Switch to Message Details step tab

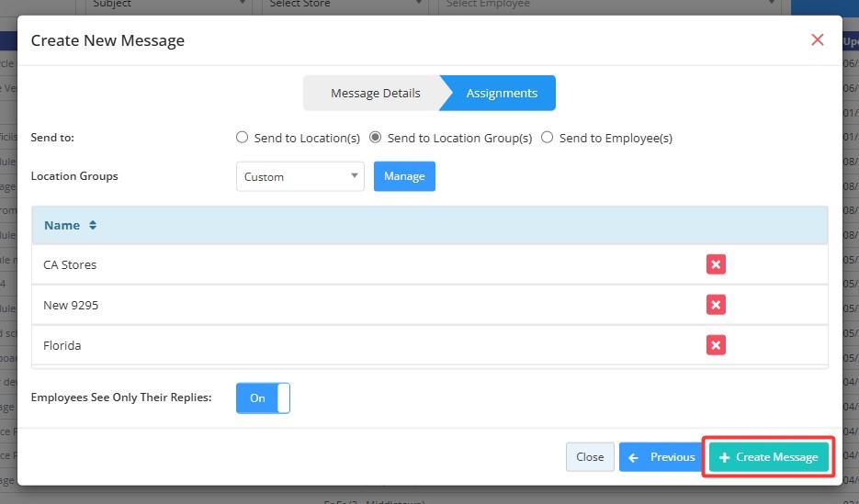point(375,93)
